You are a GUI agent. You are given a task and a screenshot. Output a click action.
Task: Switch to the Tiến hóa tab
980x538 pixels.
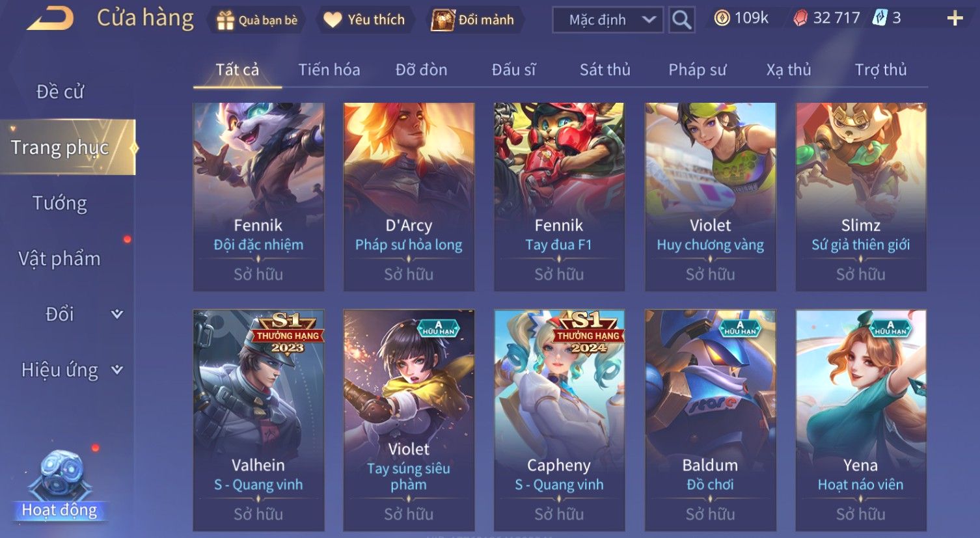[329, 70]
